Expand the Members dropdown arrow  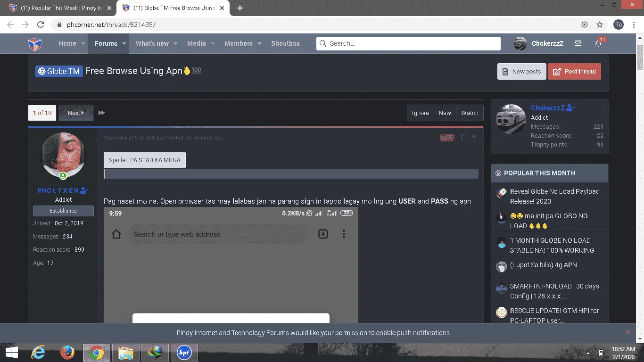tap(259, 43)
